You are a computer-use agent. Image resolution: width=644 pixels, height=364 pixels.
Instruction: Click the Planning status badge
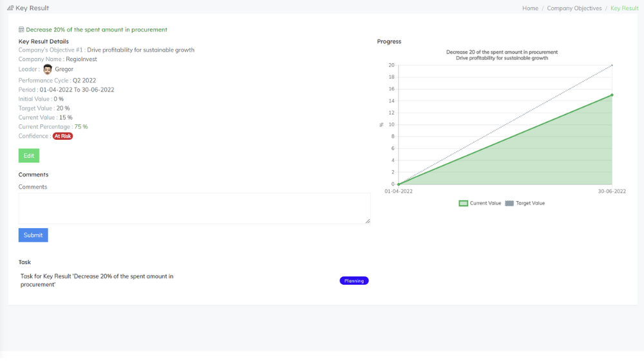[x=354, y=281]
